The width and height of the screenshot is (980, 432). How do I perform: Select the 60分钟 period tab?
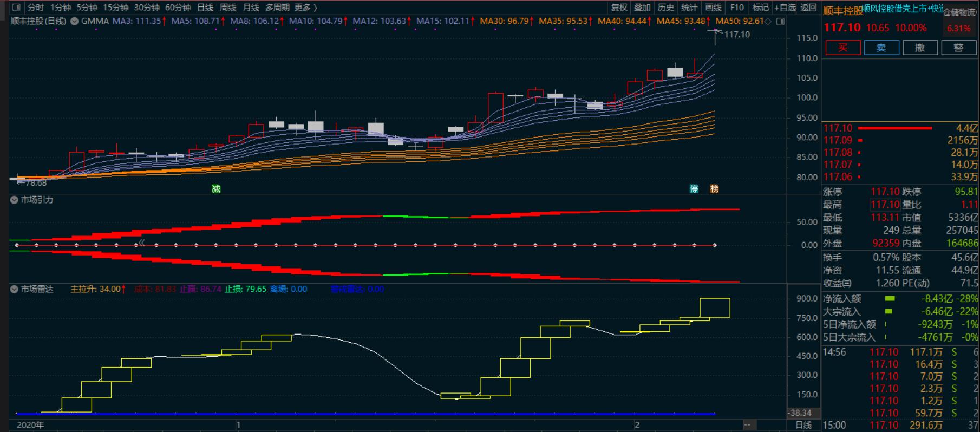[178, 8]
